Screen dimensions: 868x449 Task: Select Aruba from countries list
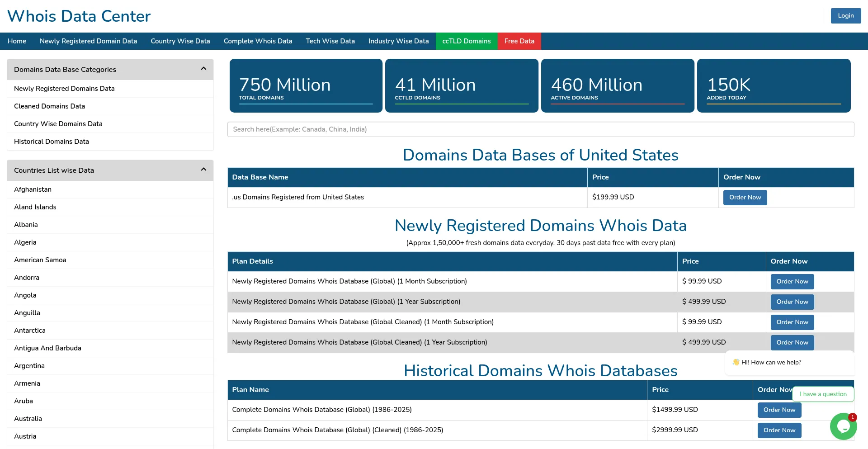pos(110,401)
